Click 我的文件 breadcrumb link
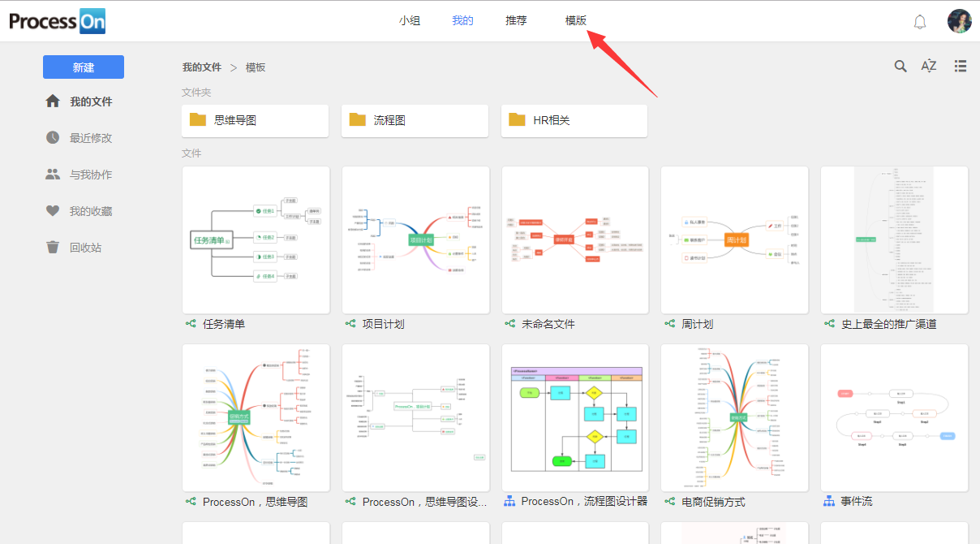Image resolution: width=980 pixels, height=544 pixels. coord(202,67)
